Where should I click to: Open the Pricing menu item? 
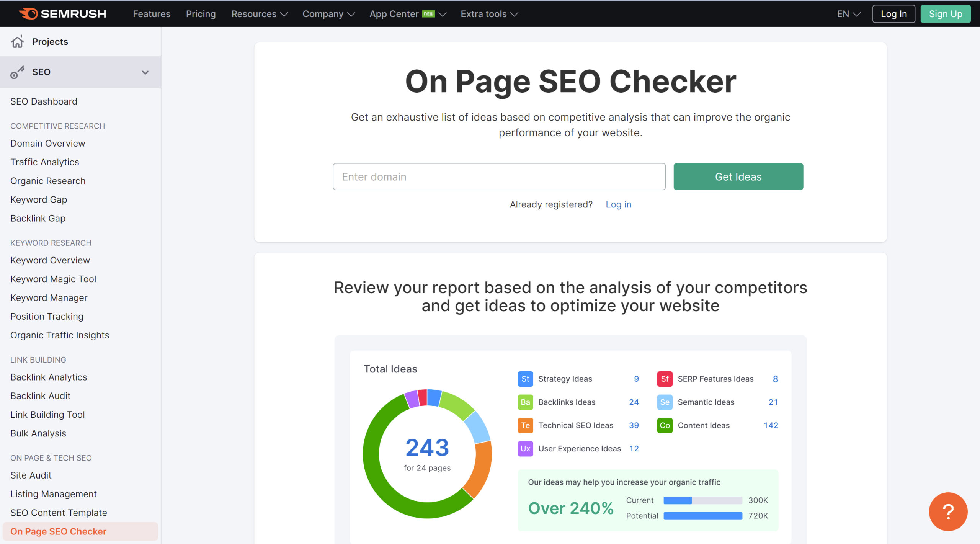201,14
